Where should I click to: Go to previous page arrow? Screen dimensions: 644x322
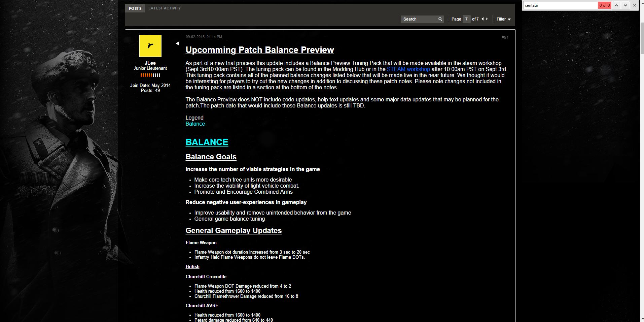pos(482,19)
